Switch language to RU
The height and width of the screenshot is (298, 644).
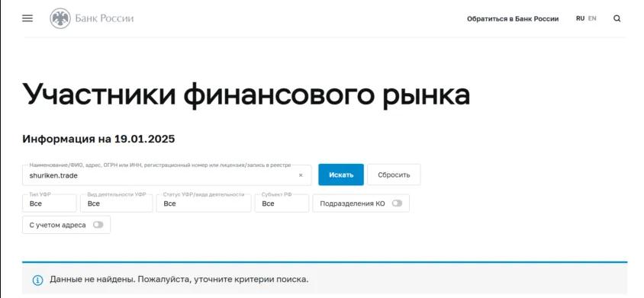click(x=580, y=18)
